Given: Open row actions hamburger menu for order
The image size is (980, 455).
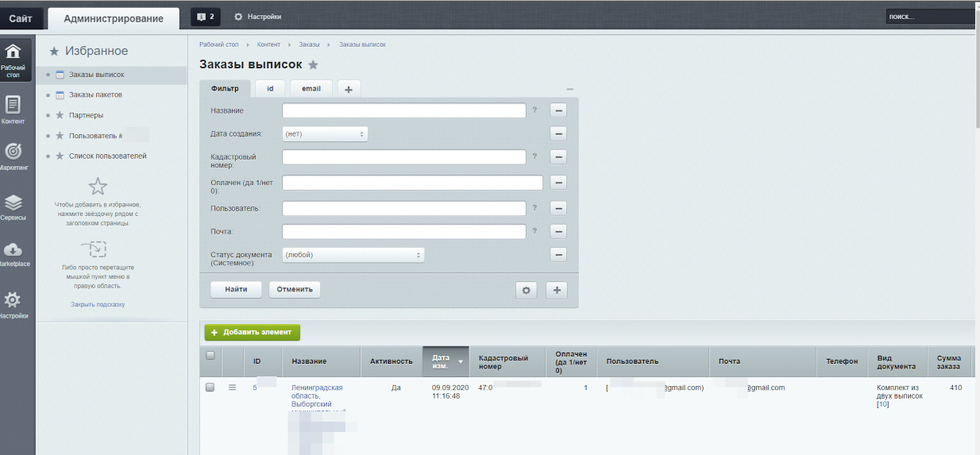Looking at the screenshot, I should tap(233, 388).
